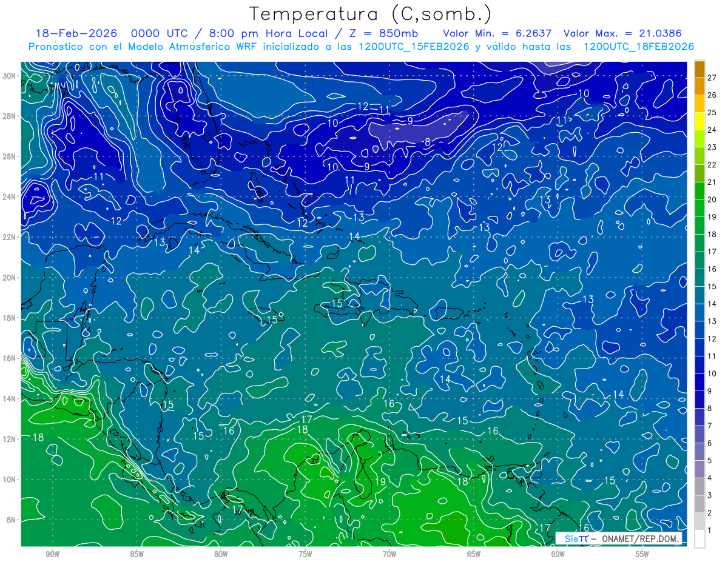Image resolution: width=728 pixels, height=562 pixels.
Task: Click the "21" label on the color scale
Action: (x=712, y=182)
